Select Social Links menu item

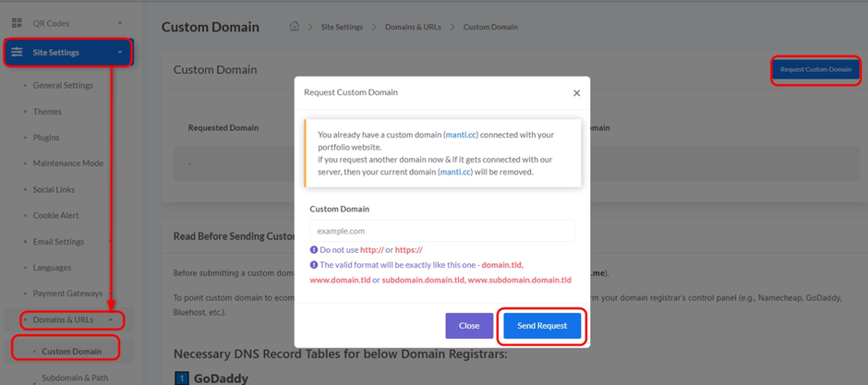tap(54, 189)
